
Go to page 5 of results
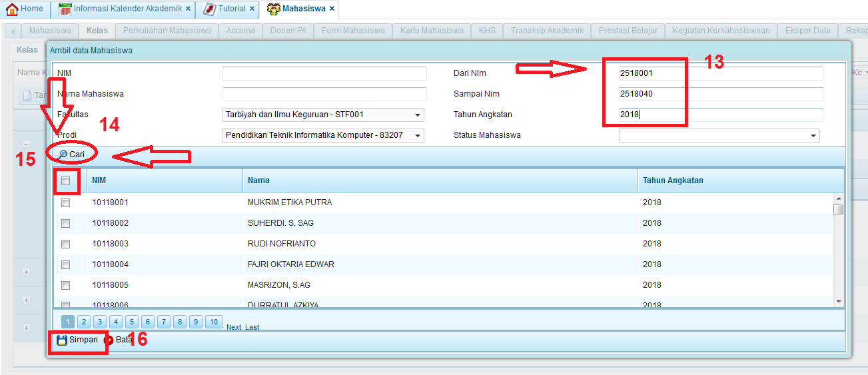coord(132,322)
